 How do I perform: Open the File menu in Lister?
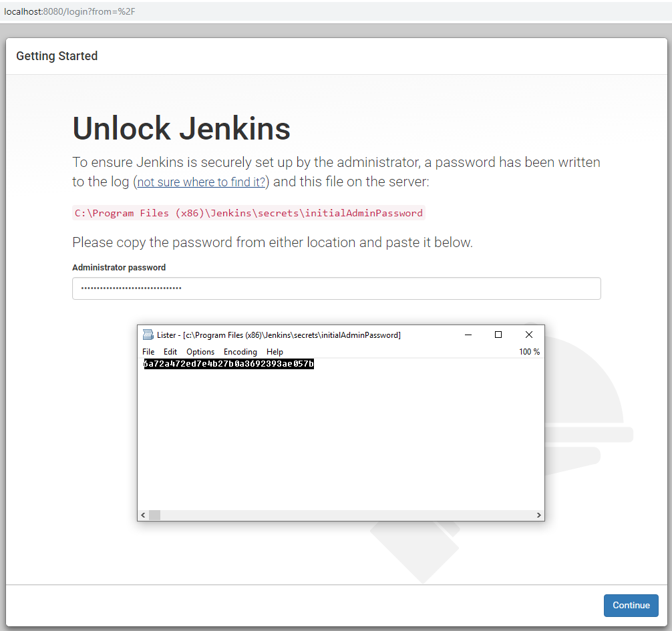pos(148,352)
